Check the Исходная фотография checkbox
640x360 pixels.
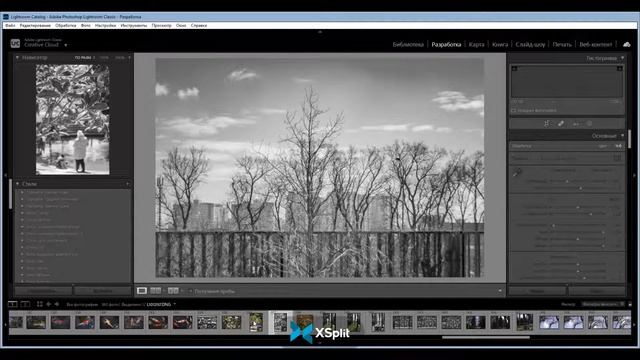pyautogui.click(x=513, y=110)
